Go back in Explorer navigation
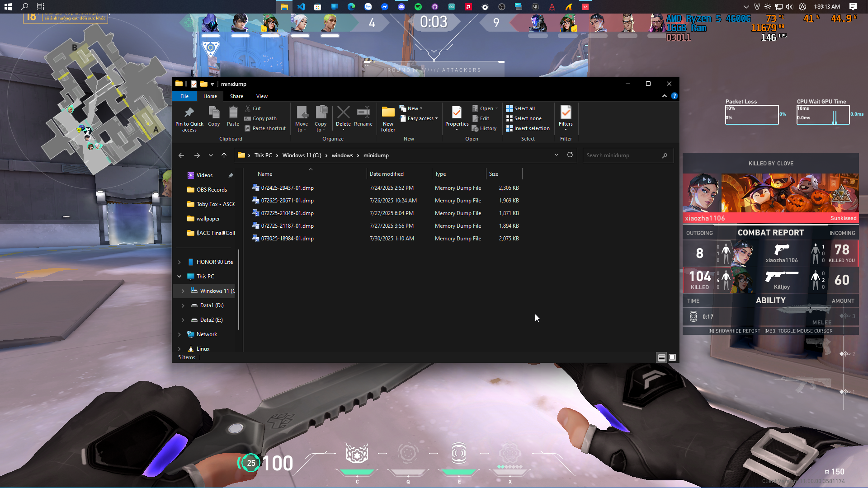This screenshot has height=488, width=868. 181,155
